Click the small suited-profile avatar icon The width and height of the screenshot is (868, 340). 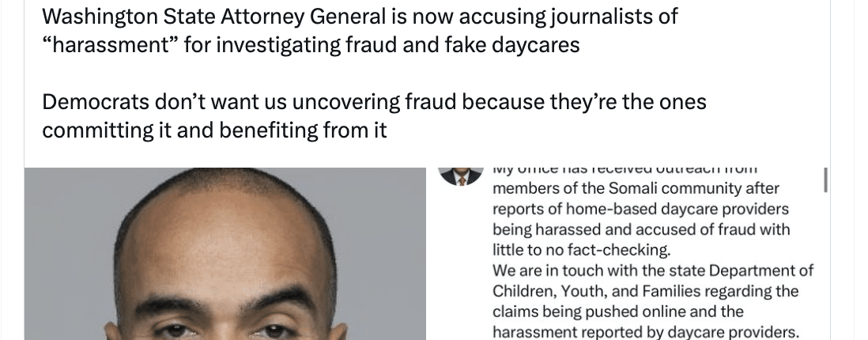point(461,176)
